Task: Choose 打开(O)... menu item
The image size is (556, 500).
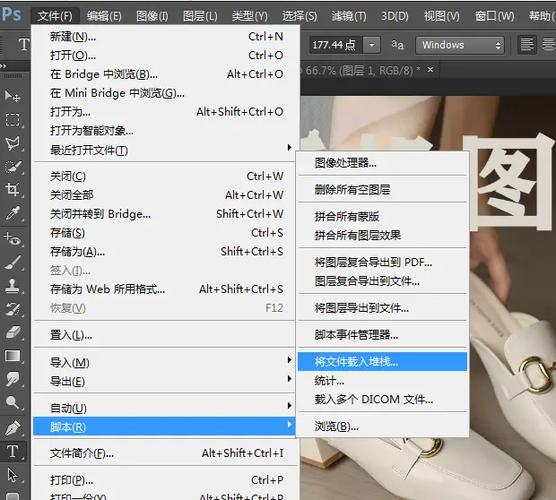Action: coord(164,55)
